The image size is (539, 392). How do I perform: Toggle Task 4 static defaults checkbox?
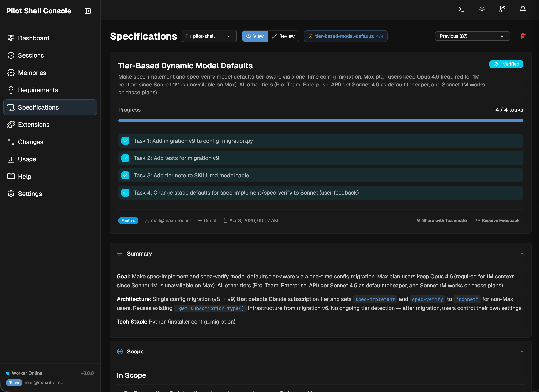125,193
